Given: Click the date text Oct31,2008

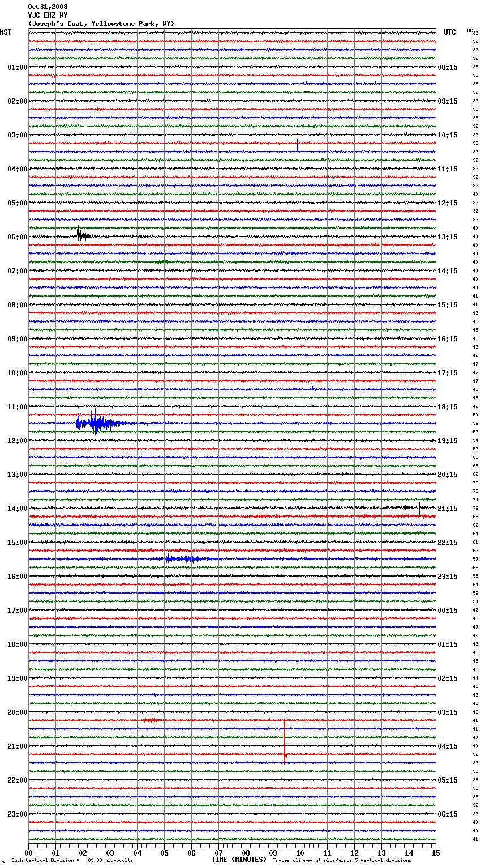Looking at the screenshot, I should [48, 7].
